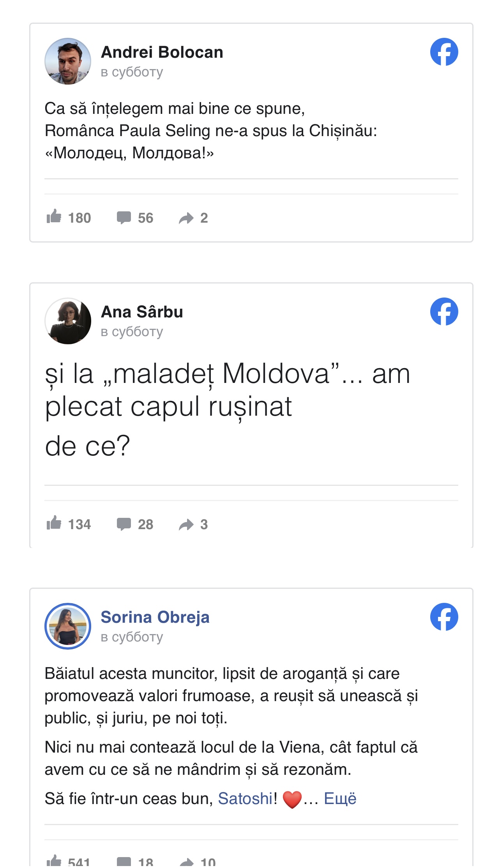Screen dimensions: 484x868
Task: Open Ana Sârbu's profile picture
Action: [x=68, y=321]
